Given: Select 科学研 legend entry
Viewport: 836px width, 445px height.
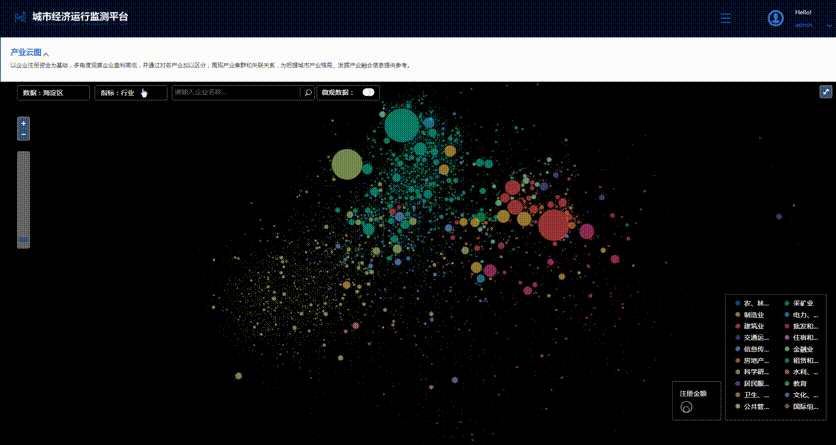Looking at the screenshot, I should [752, 372].
